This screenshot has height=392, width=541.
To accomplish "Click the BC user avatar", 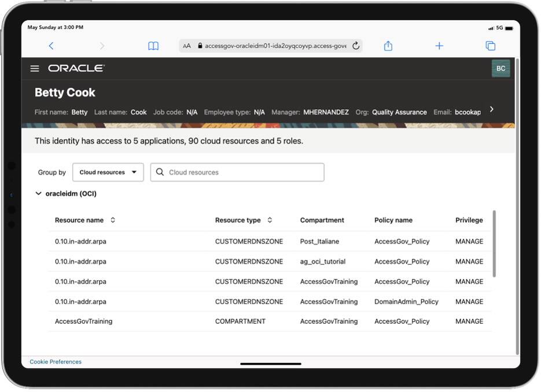I will click(x=500, y=68).
